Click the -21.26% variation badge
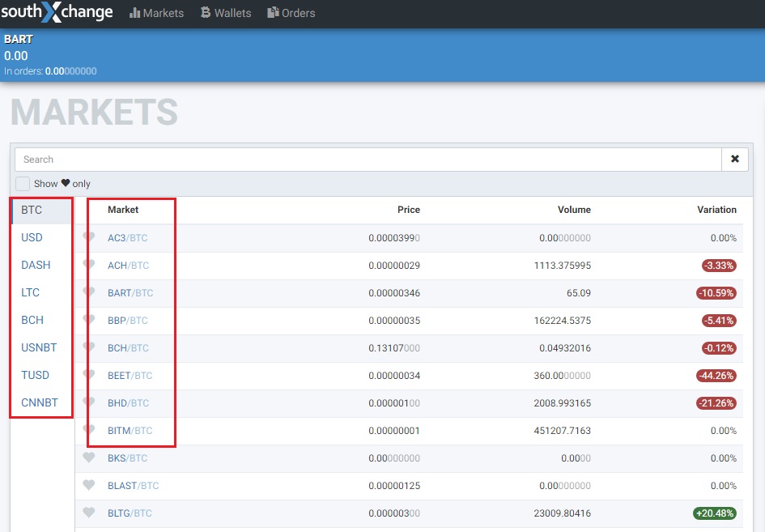Image resolution: width=765 pixels, height=532 pixels. (x=716, y=403)
